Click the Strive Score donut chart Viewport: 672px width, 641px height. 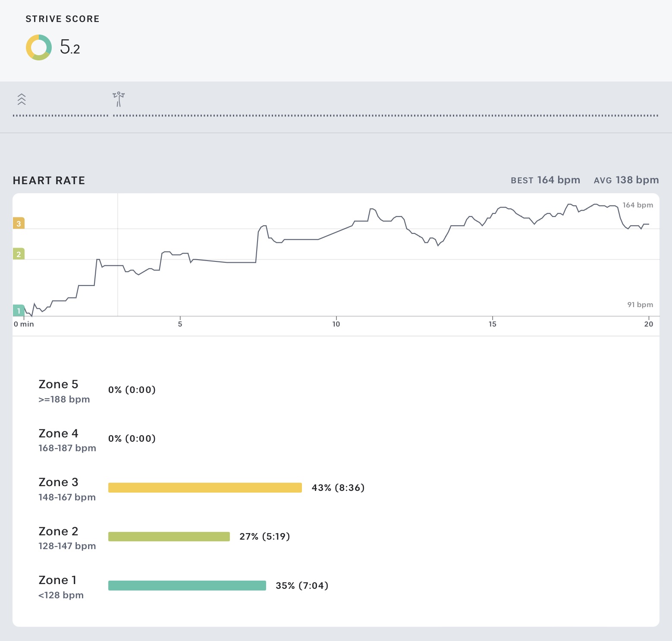click(x=38, y=47)
